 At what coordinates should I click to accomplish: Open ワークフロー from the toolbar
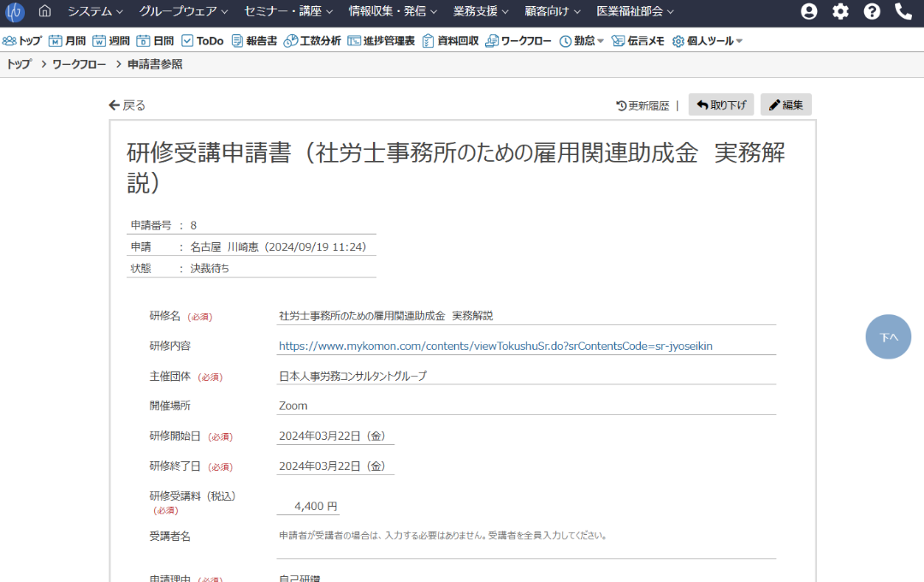coord(518,41)
